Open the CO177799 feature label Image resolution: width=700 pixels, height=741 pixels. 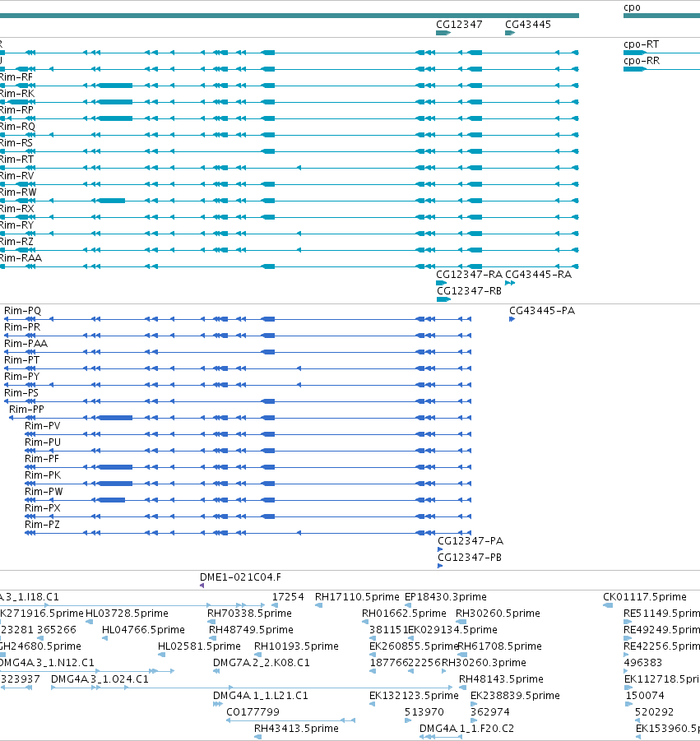point(253,712)
